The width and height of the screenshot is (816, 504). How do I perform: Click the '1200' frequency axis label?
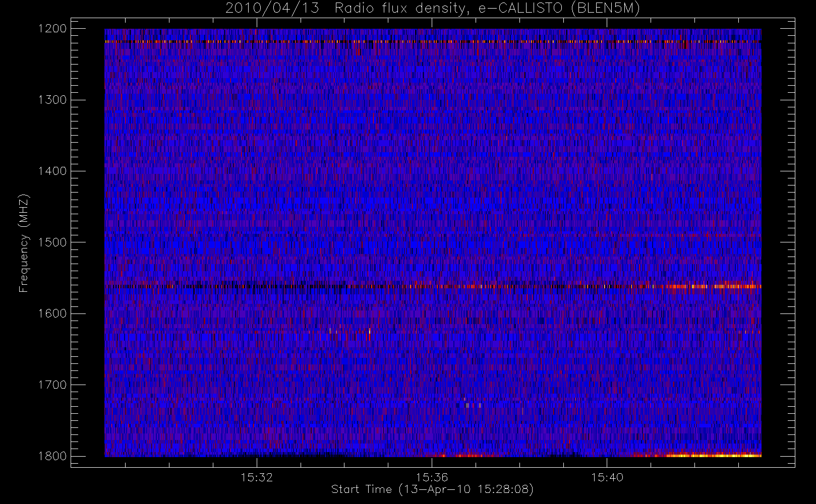(x=52, y=29)
